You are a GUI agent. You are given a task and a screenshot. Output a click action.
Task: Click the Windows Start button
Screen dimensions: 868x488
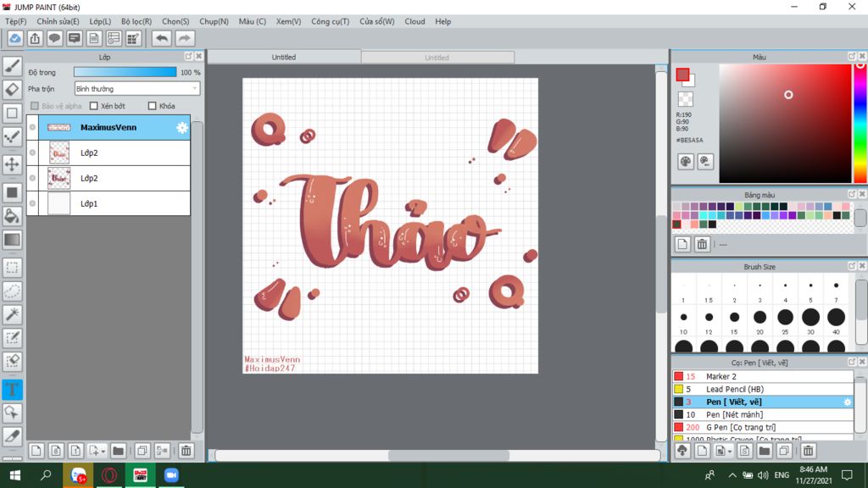pos(15,474)
